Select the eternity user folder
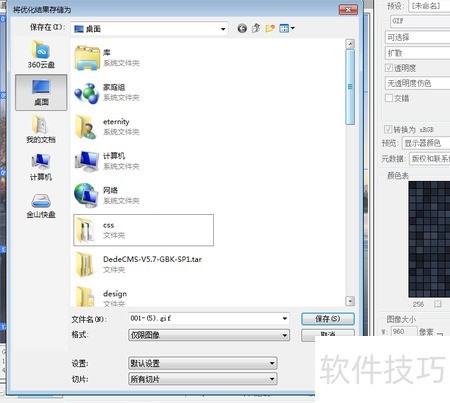Image resolution: width=450 pixels, height=403 pixels. tap(107, 127)
